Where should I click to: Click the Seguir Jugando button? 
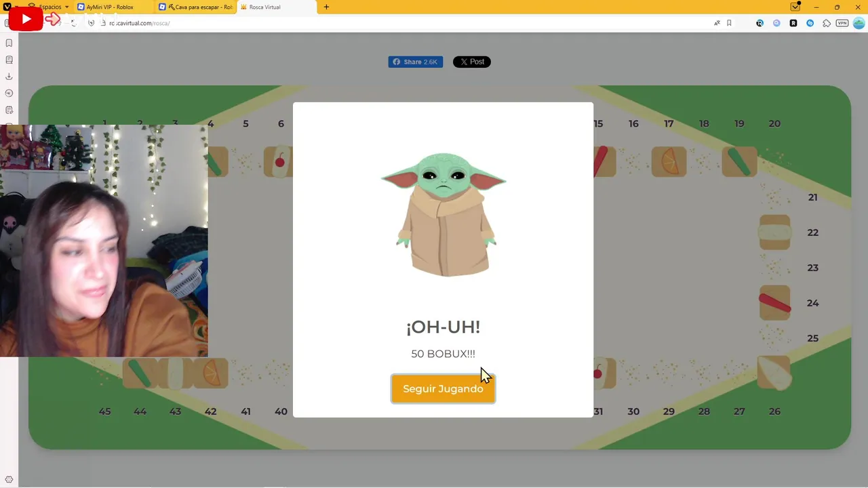click(443, 388)
